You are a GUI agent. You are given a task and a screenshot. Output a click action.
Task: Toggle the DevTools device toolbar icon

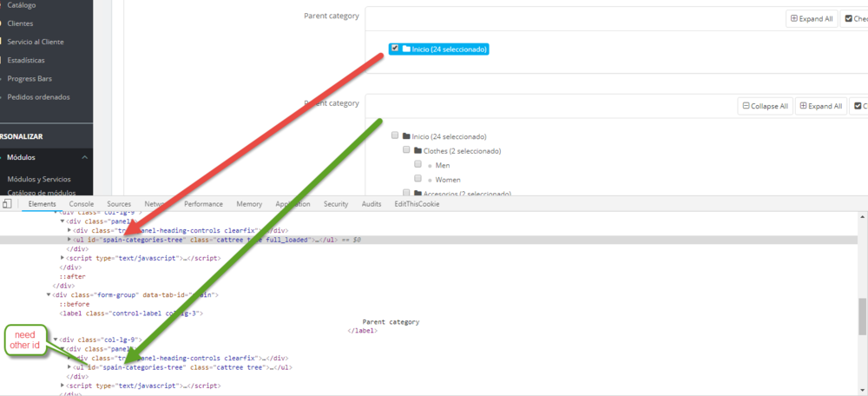[x=7, y=204]
